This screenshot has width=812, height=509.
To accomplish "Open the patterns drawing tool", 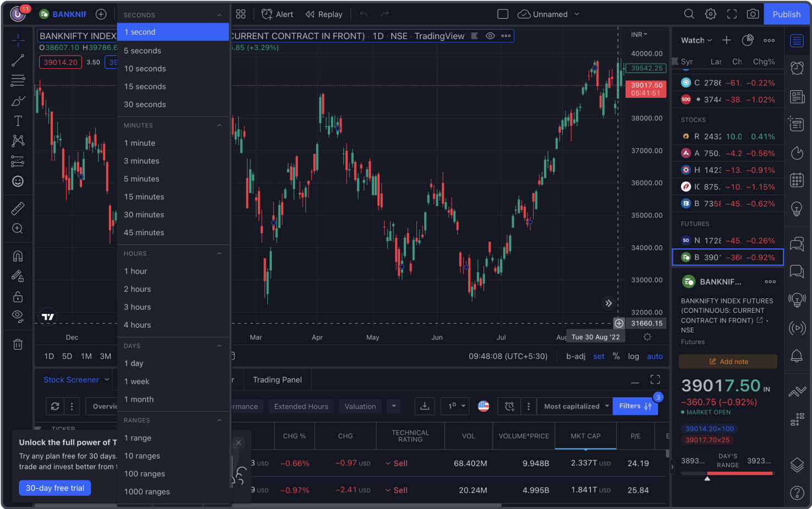I will [18, 141].
